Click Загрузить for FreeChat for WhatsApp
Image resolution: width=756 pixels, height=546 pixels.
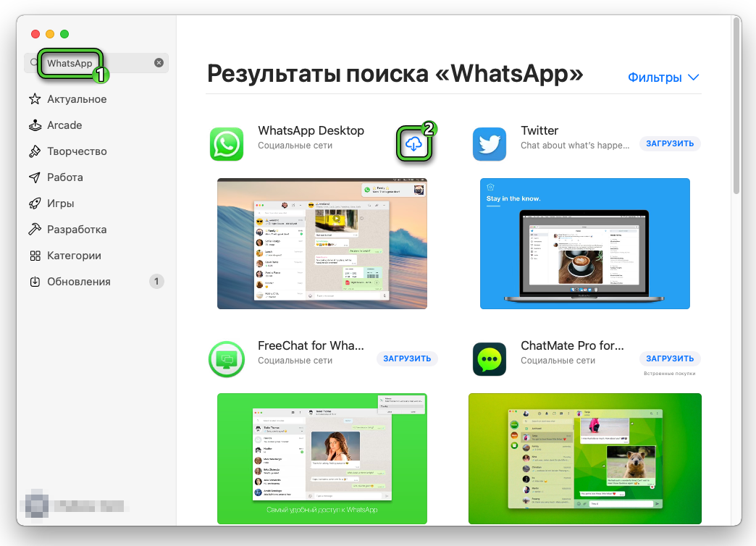point(407,358)
